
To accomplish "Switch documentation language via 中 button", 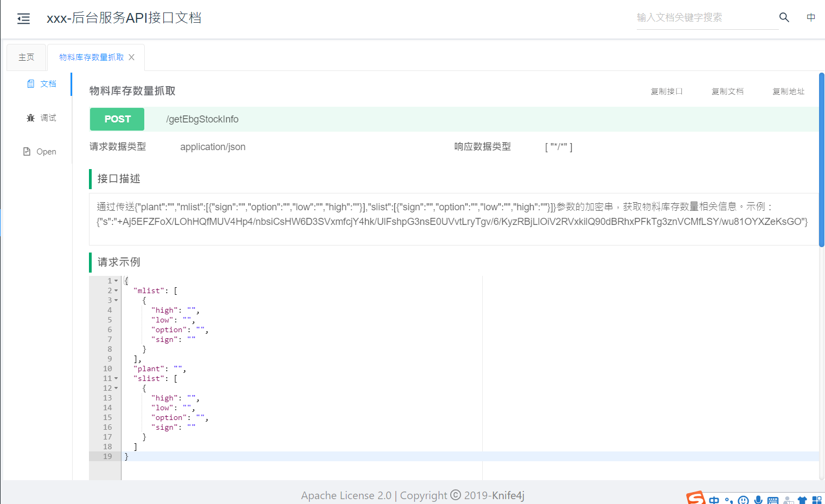I will 810,17.
